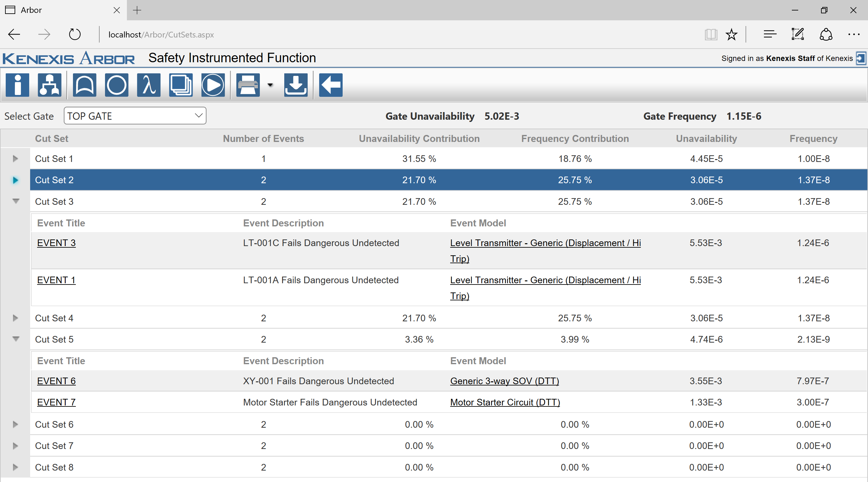Open the fault tree structure icon
The image size is (868, 482).
point(49,85)
